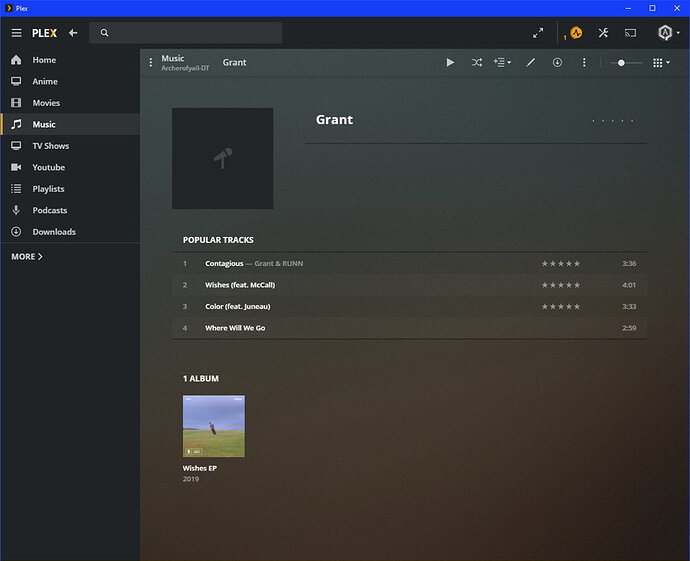Screen dimensions: 690x561
Task: Click the Movies film icon
Action: (x=16, y=103)
